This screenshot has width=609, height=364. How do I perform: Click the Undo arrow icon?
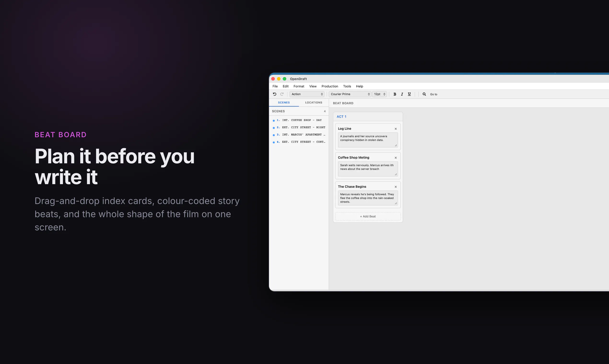click(275, 94)
